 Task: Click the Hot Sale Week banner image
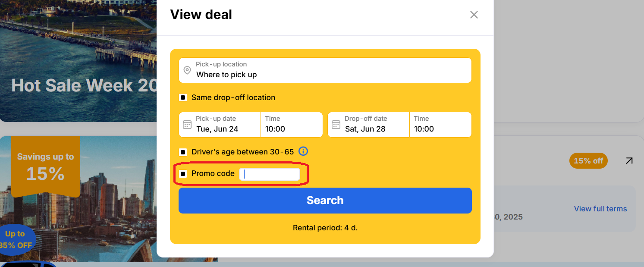(78, 60)
